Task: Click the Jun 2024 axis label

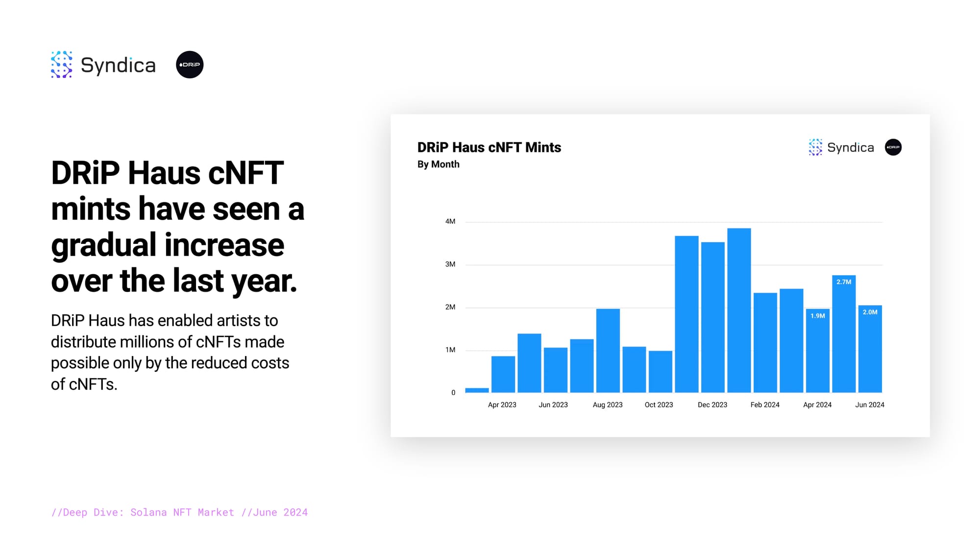Action: [x=869, y=405]
